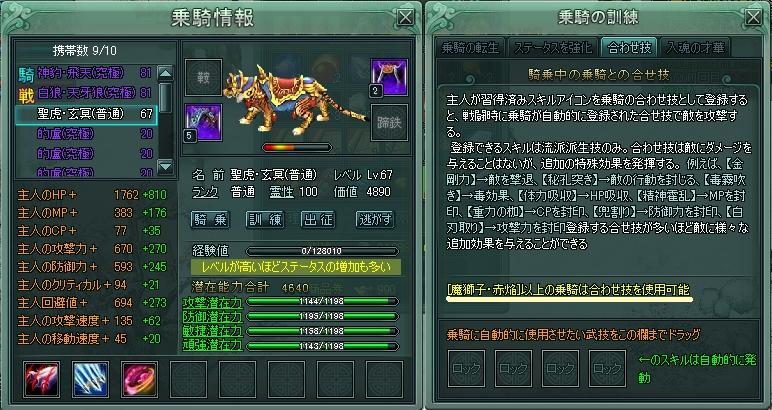
Task: Click the equipped item with count 5
Action: (203, 122)
